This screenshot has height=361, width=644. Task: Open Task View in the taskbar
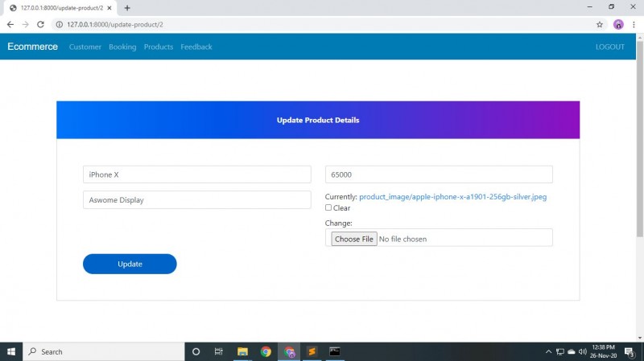click(218, 351)
